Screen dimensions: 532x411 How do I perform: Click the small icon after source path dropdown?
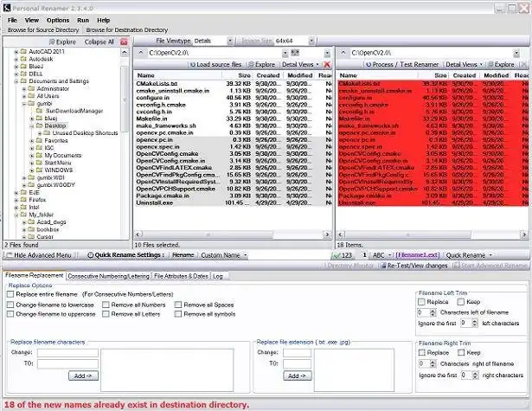pos(295,53)
